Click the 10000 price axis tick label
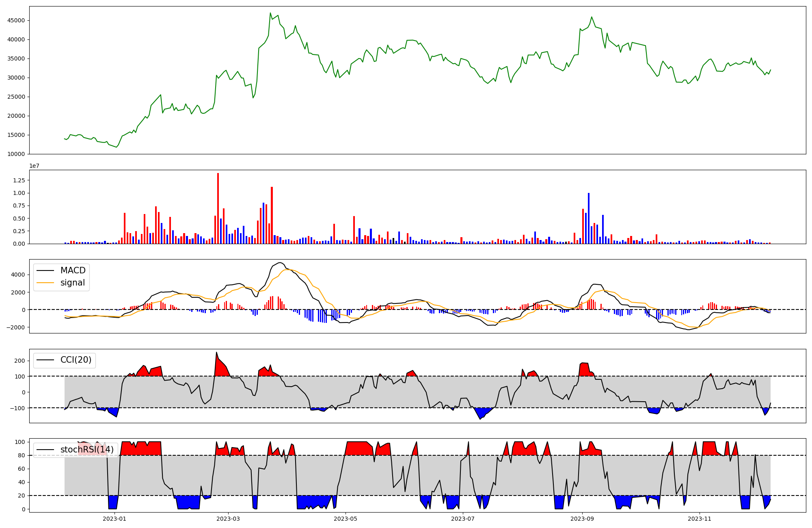The height and width of the screenshot is (528, 812). (x=16, y=154)
